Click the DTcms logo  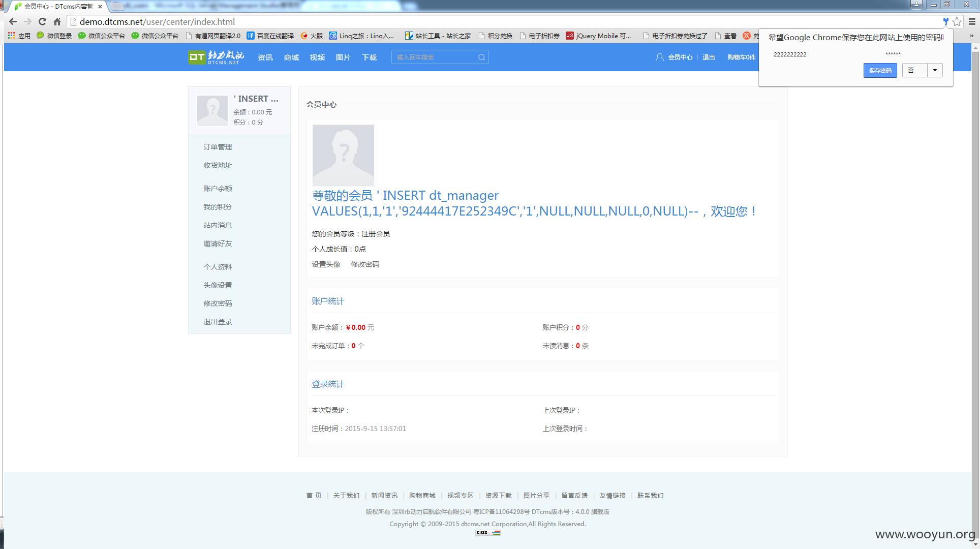(x=216, y=57)
